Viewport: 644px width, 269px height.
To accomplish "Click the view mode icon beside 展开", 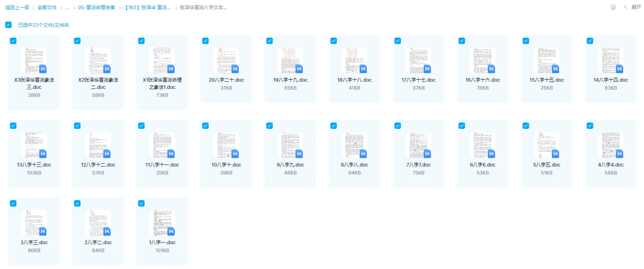I will pyautogui.click(x=613, y=7).
